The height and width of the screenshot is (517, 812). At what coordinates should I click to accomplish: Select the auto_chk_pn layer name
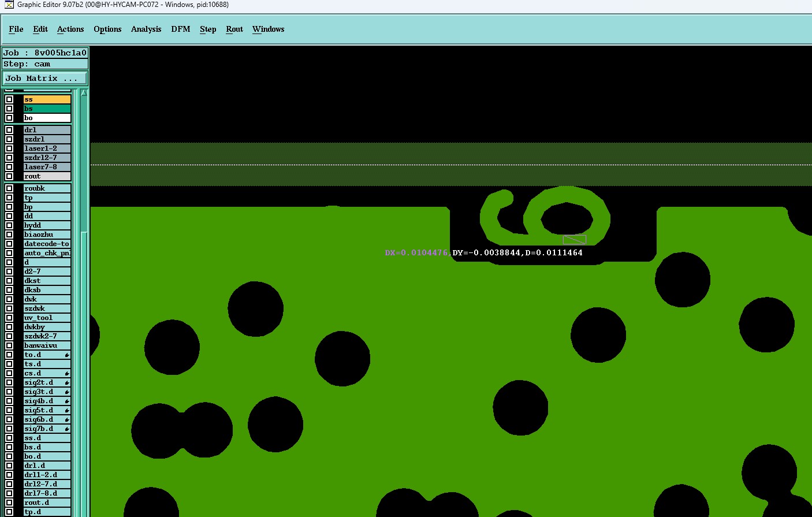coord(47,253)
